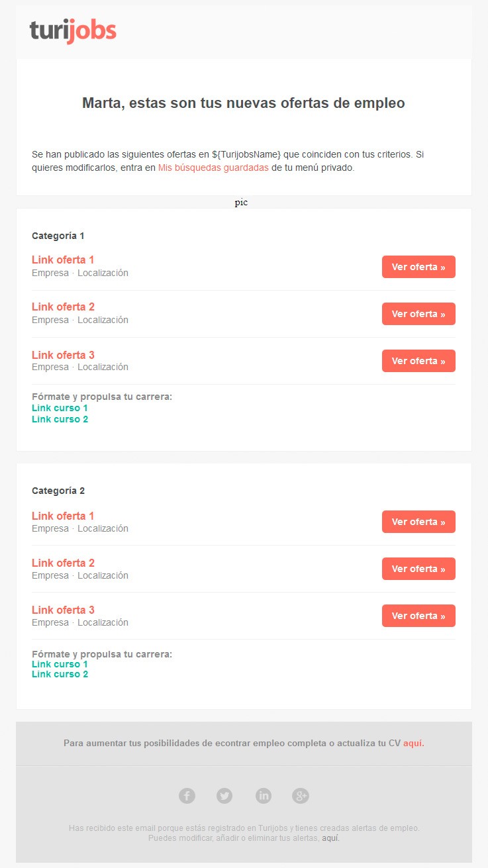The width and height of the screenshot is (488, 868).
Task: Click Ver oferta for Categoría 2 Link oferta 3
Action: pos(418,616)
